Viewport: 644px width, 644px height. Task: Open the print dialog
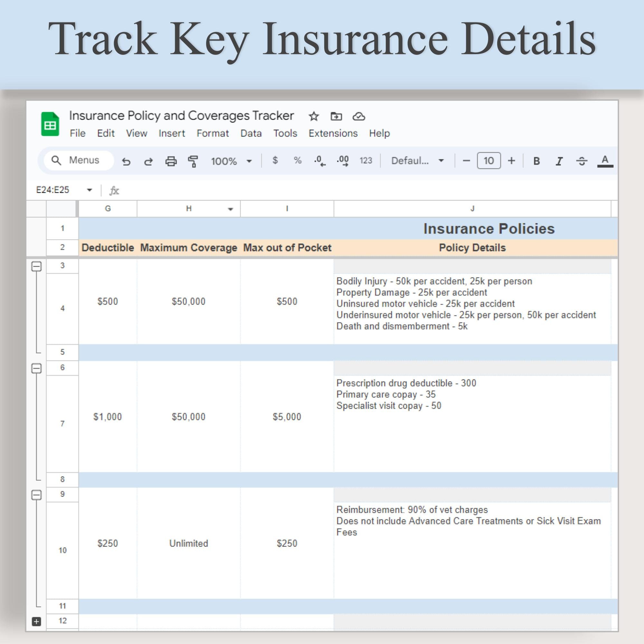coord(171,161)
